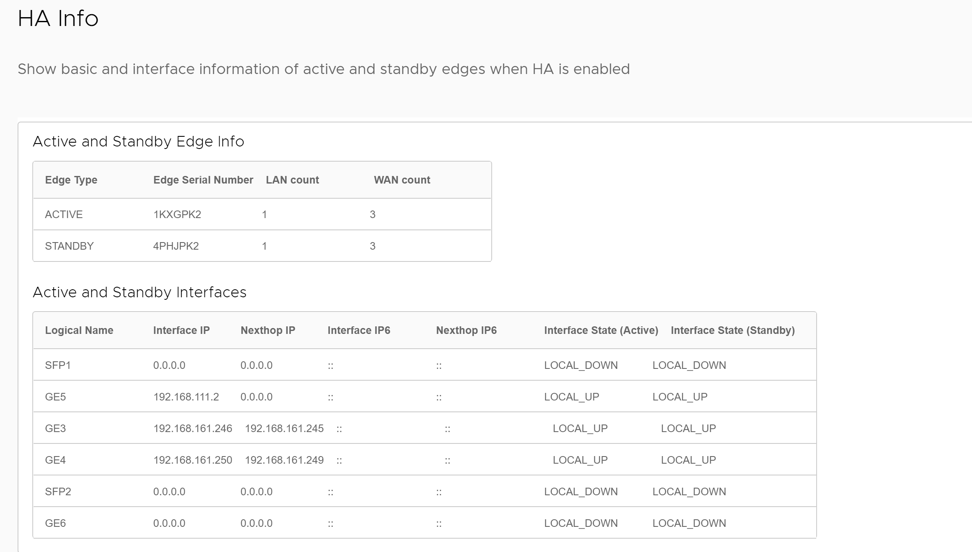Viewport: 972px width, 552px height.
Task: Click serial number 4PHJPK2
Action: tap(176, 246)
